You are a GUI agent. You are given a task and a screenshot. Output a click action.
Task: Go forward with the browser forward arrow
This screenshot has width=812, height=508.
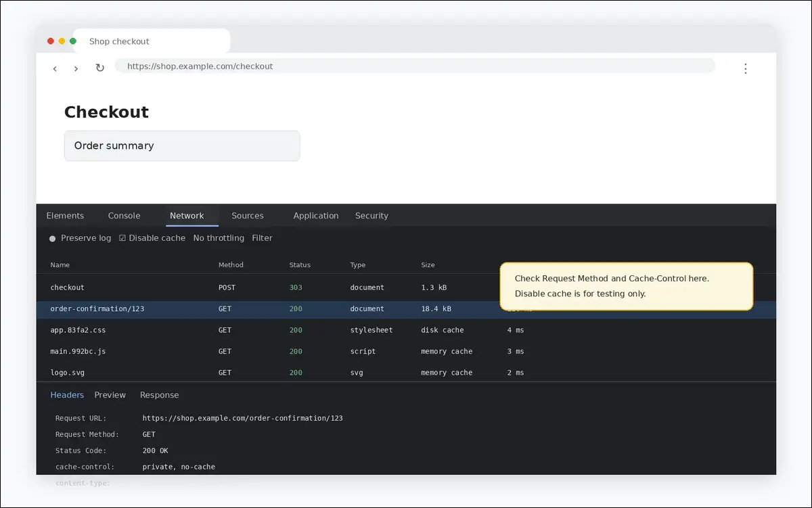(x=76, y=68)
